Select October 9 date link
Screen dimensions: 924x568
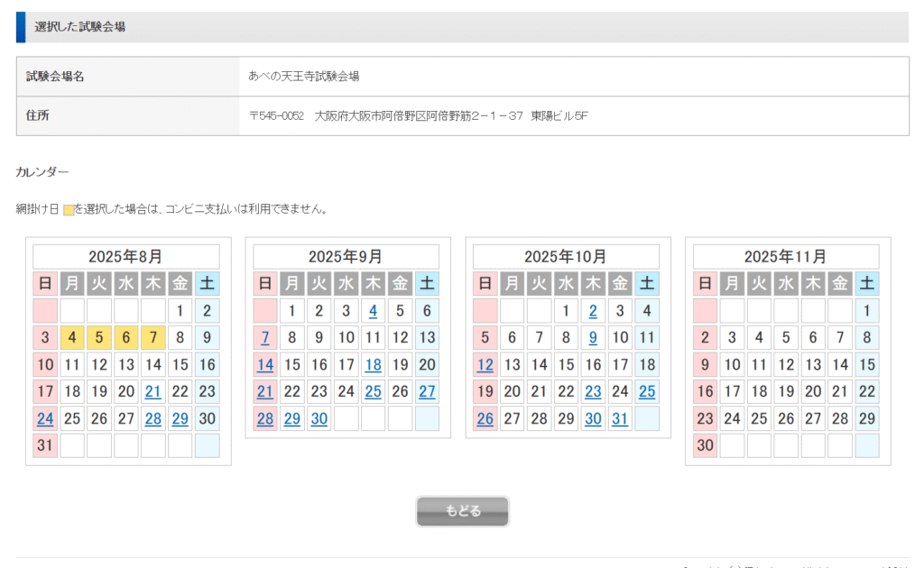[x=593, y=338]
